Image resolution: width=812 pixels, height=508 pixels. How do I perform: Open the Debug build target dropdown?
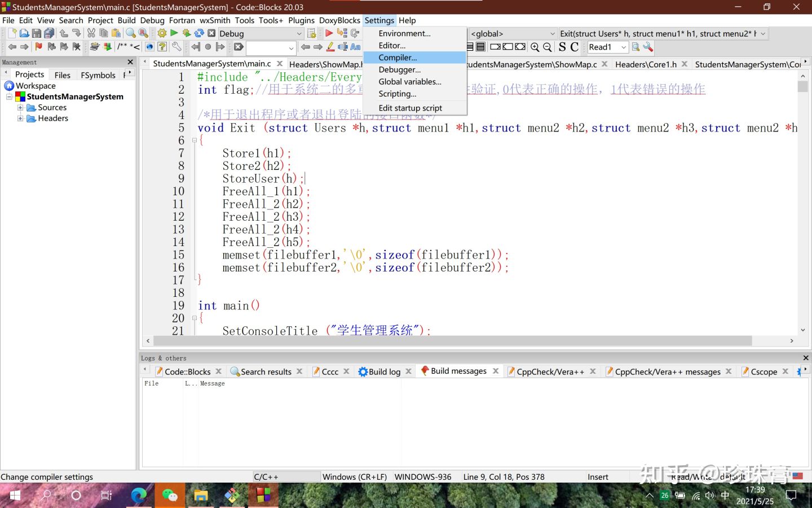[x=261, y=33]
